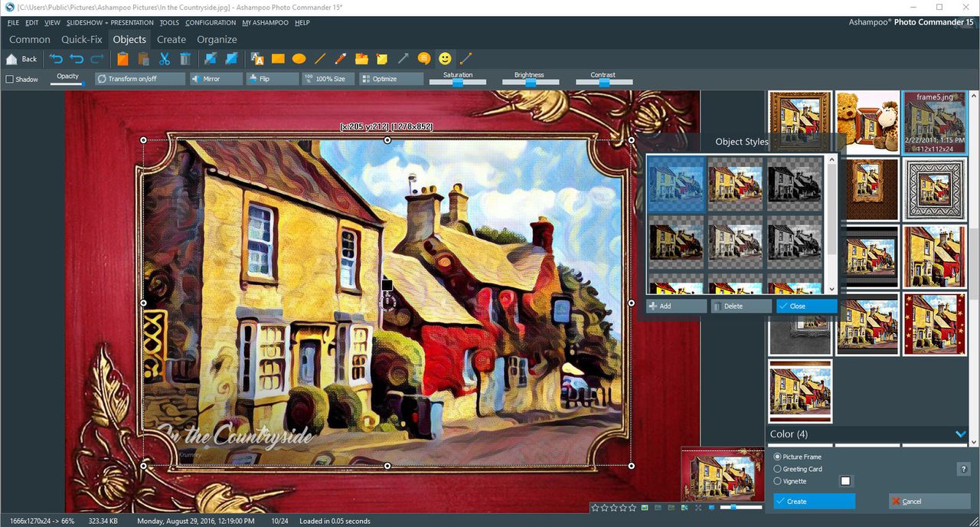Switch to the Create tab
This screenshot has width=980, height=527.
coord(171,39)
